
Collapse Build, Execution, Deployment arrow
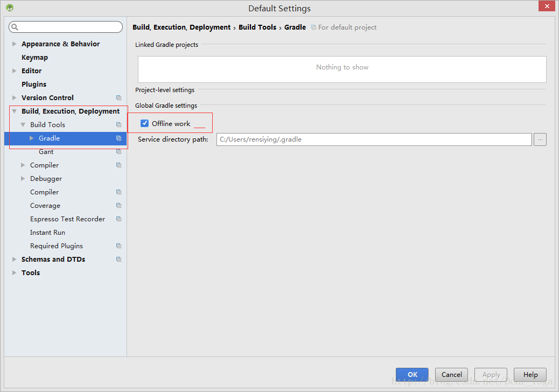pyautogui.click(x=14, y=111)
